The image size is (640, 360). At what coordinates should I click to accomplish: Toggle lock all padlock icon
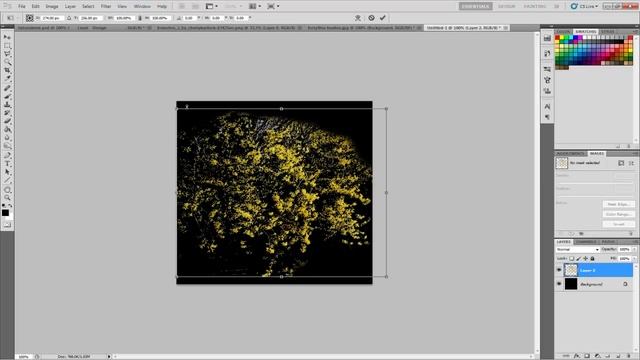tap(592, 258)
